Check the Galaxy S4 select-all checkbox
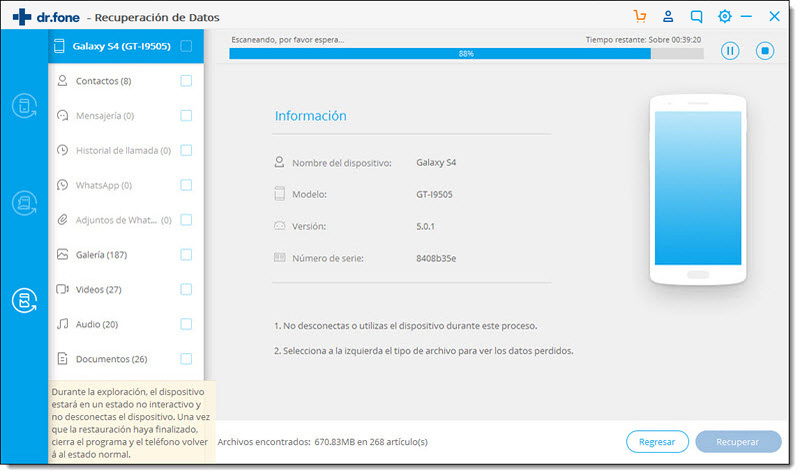 pos(186,46)
